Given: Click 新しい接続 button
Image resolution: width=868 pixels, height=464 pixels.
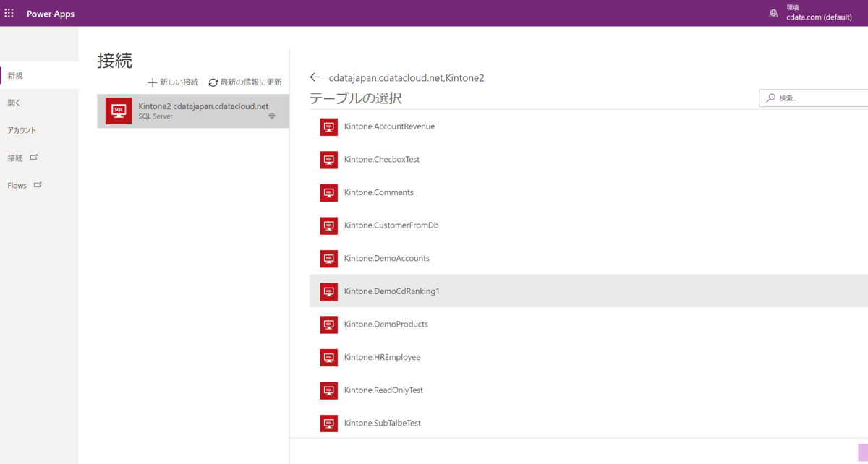Looking at the screenshot, I should [x=173, y=82].
